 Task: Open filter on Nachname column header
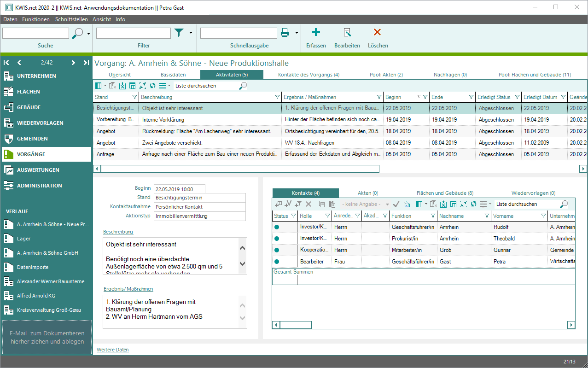[x=487, y=216]
